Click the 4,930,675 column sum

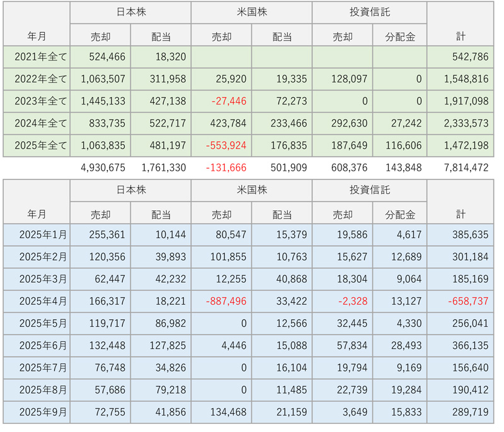(103, 168)
